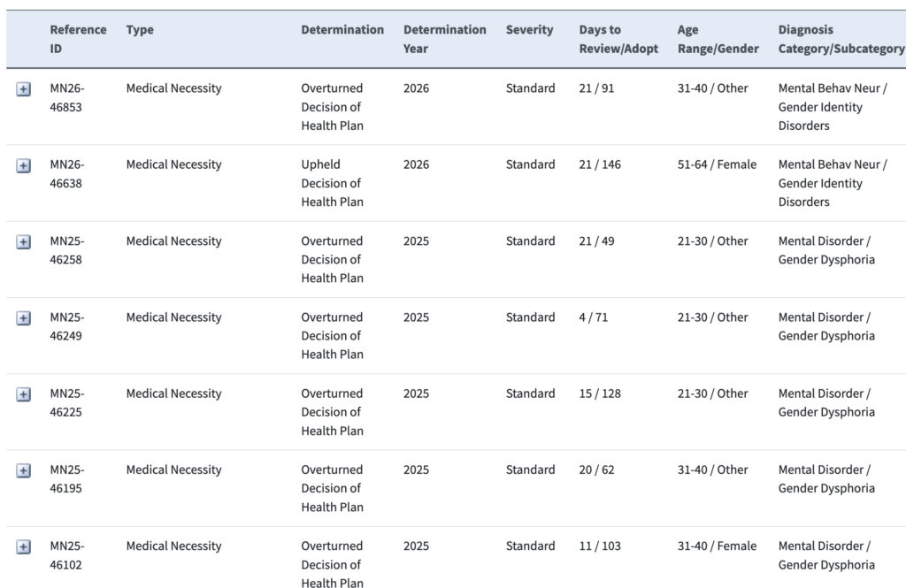Screen dimensions: 906x588
Task: Select Gender Dysphoria cell in MN25-46102 row
Action: point(826,564)
